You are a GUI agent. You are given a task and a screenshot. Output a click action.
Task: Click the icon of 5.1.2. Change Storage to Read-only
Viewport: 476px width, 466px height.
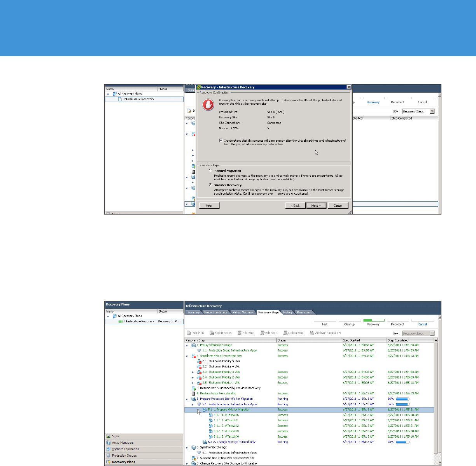pos(205,442)
